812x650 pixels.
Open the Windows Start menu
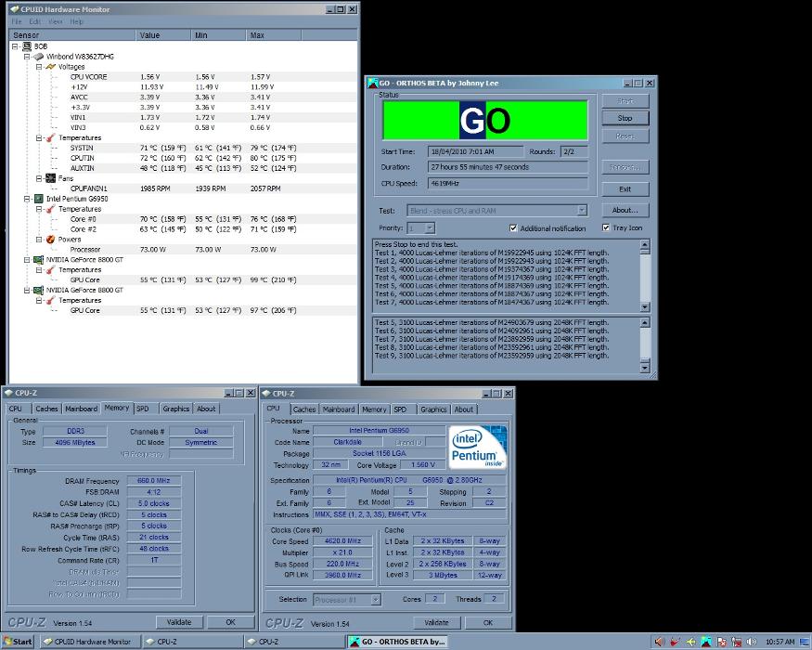click(x=18, y=642)
